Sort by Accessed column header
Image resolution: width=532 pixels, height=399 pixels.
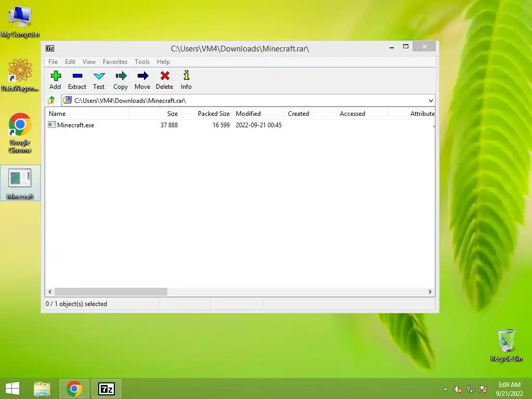pyautogui.click(x=362, y=114)
